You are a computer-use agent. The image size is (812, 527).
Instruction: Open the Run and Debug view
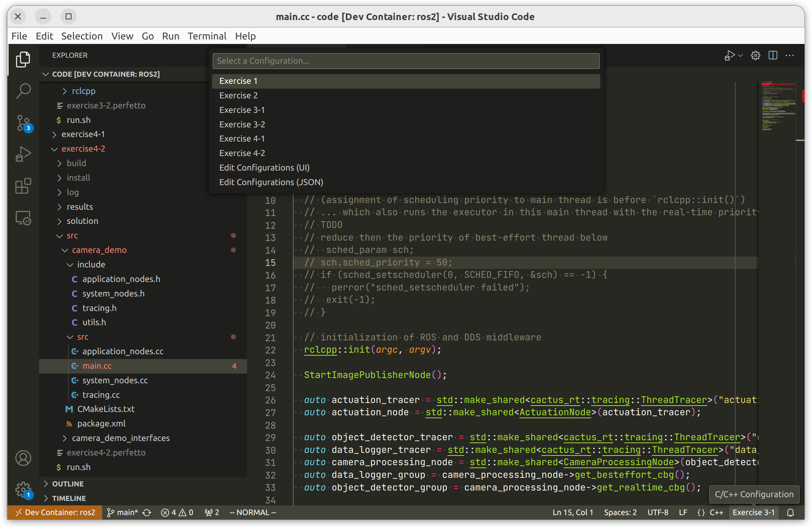pyautogui.click(x=23, y=154)
